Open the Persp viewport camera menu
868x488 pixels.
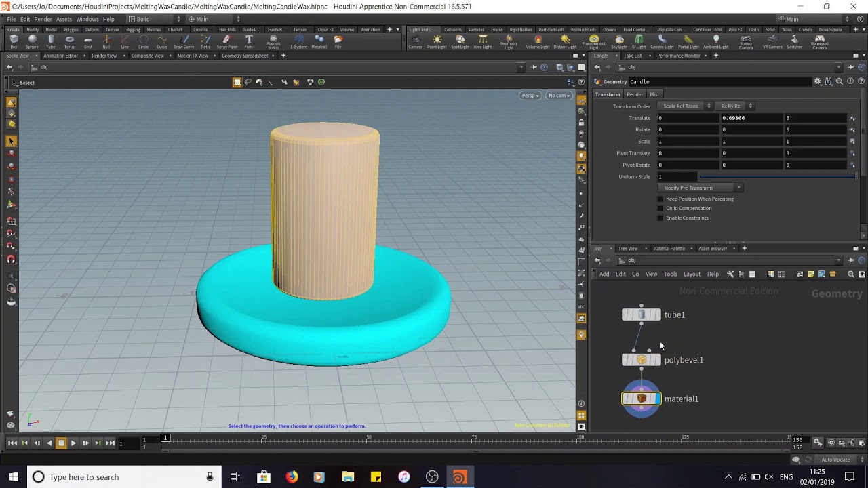click(530, 96)
